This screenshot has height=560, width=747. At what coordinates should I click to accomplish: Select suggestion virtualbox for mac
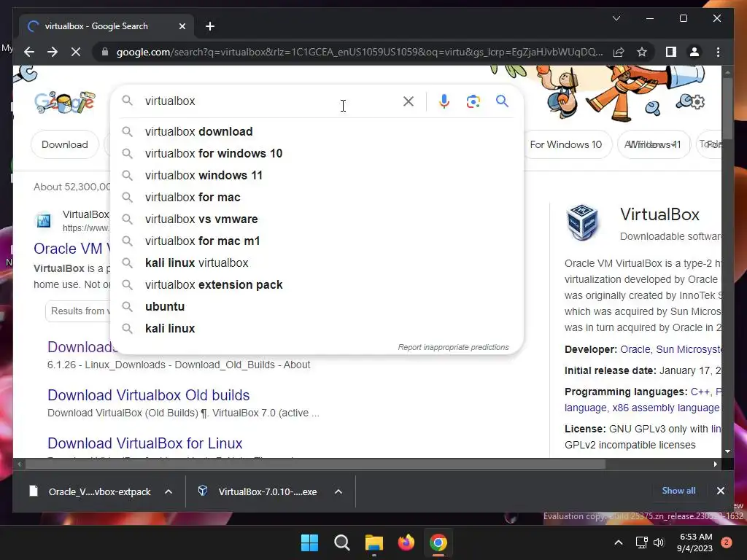coord(317,197)
